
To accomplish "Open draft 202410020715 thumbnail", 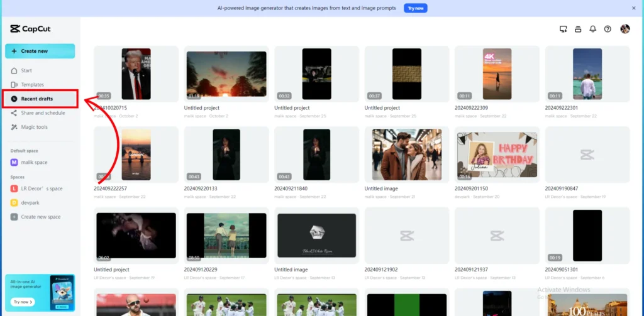I will 136,74.
